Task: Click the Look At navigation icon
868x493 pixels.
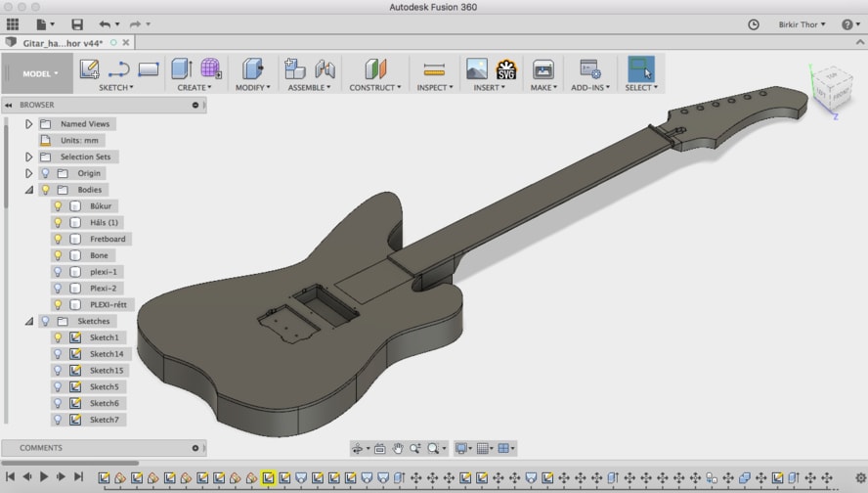Action: [379, 448]
